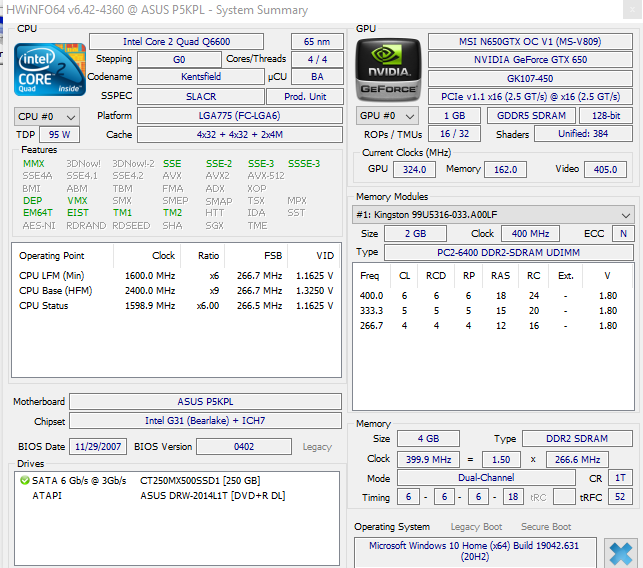Click the Operating Point column header
Viewport: 643px width, 568px height.
pyautogui.click(x=62, y=256)
